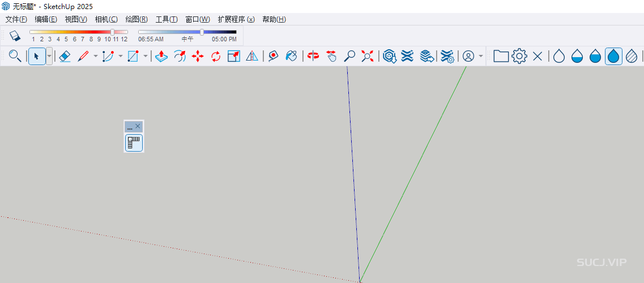This screenshot has width=644, height=283.
Task: Open the floating palette options ellipsis
Action: point(129,128)
